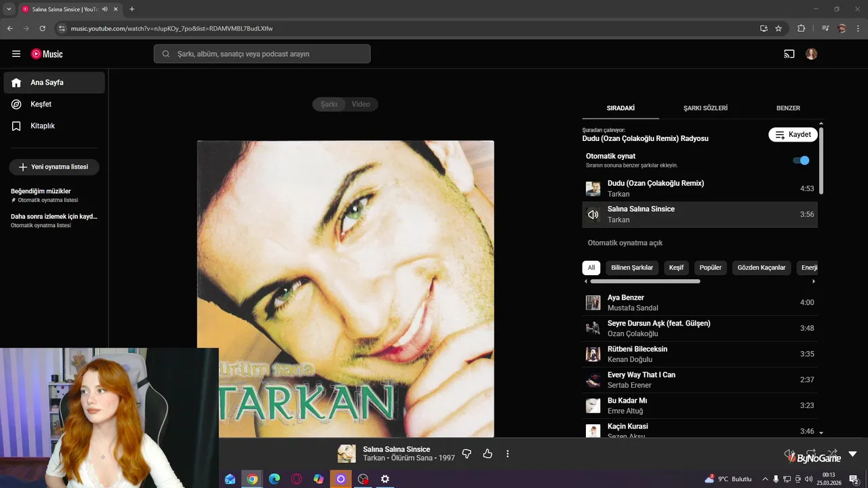Open Kitaplık in the sidebar
The height and width of the screenshot is (488, 868).
[54, 126]
